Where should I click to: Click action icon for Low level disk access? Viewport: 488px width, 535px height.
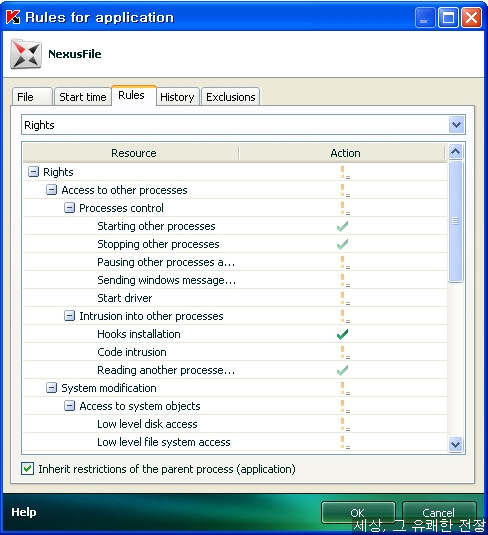pyautogui.click(x=345, y=424)
